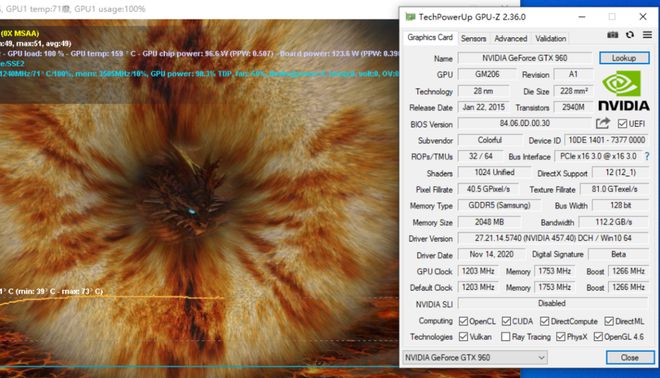Click the Bus Width field 128 bit

click(620, 205)
